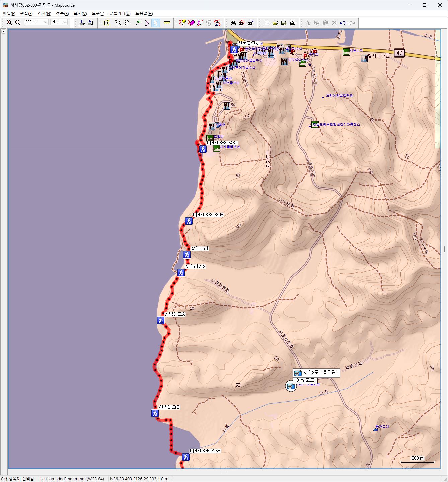Click the 사호2구마을회관 tooltip label

tap(316, 373)
